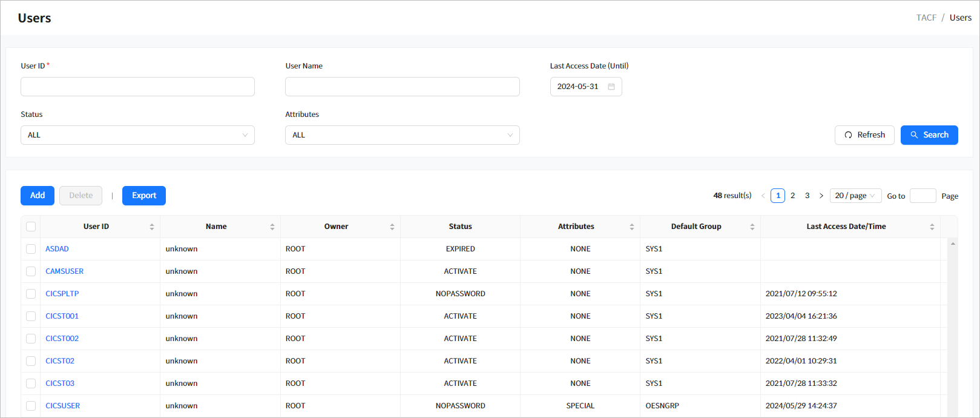Sort by Last Access Date/Time icon
This screenshot has height=418, width=980.
(932, 227)
